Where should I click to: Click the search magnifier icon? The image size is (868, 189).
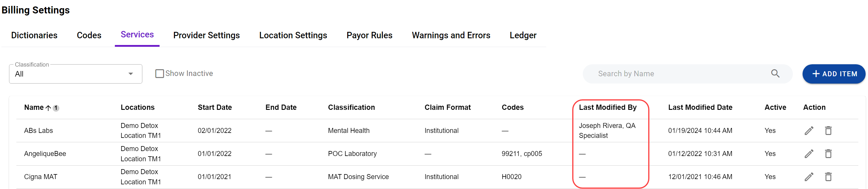pyautogui.click(x=775, y=73)
